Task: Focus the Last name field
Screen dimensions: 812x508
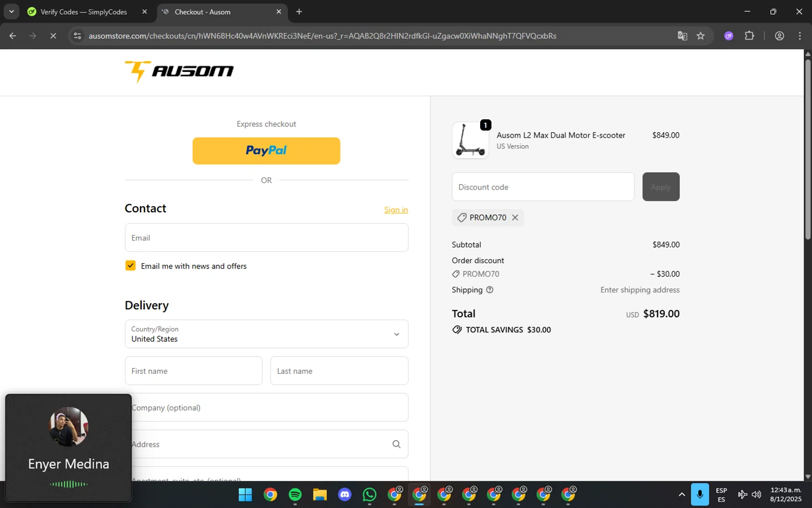Action: (x=339, y=371)
